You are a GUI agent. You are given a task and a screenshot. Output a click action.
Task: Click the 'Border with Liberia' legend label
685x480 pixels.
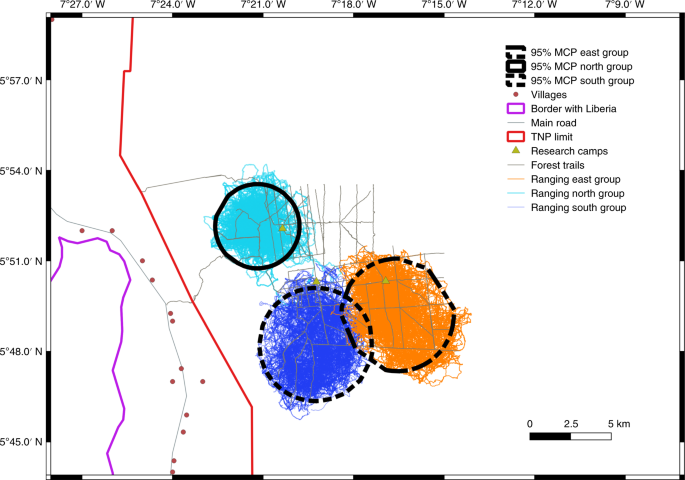pyautogui.click(x=574, y=109)
